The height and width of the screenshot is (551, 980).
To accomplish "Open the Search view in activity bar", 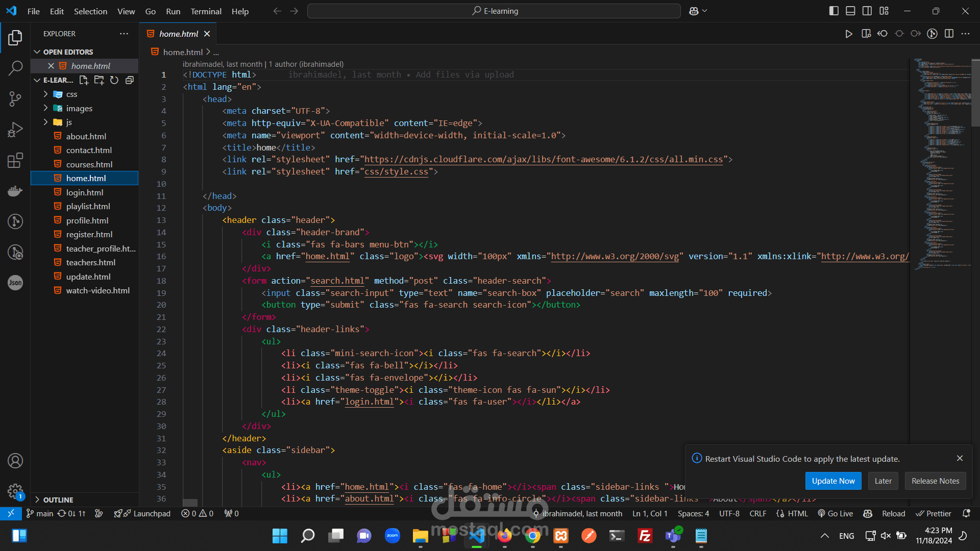I will click(x=15, y=68).
